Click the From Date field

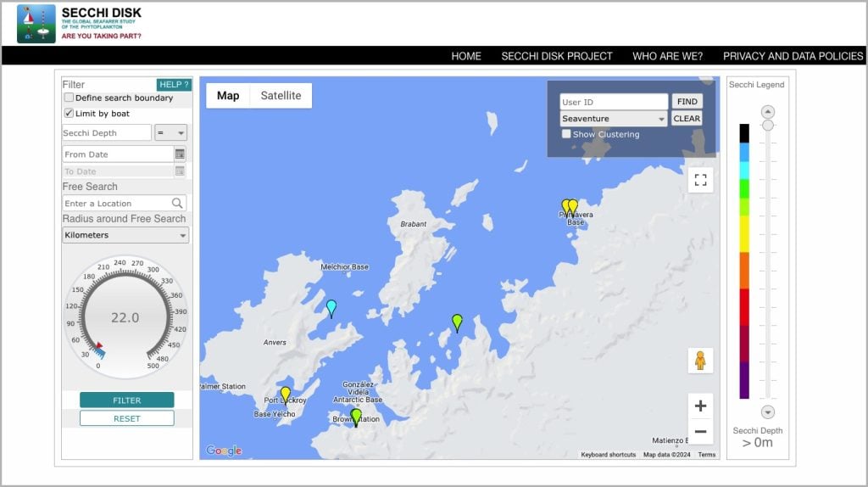pyautogui.click(x=118, y=154)
